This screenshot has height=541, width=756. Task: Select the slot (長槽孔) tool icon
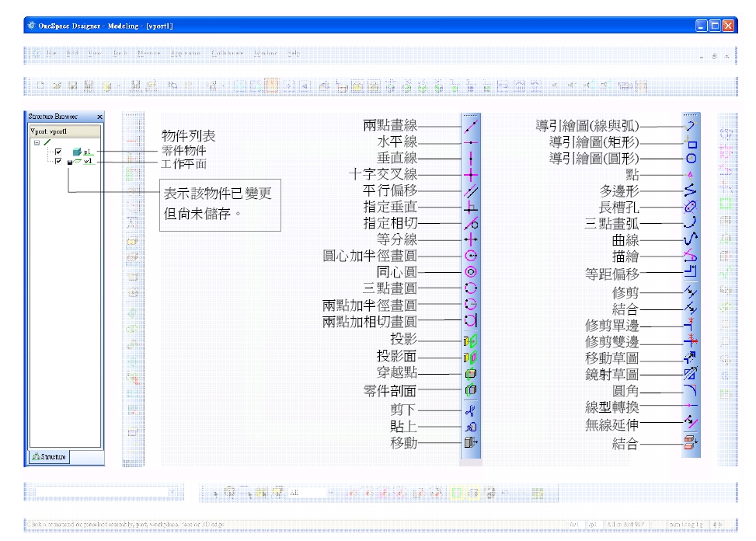[691, 207]
